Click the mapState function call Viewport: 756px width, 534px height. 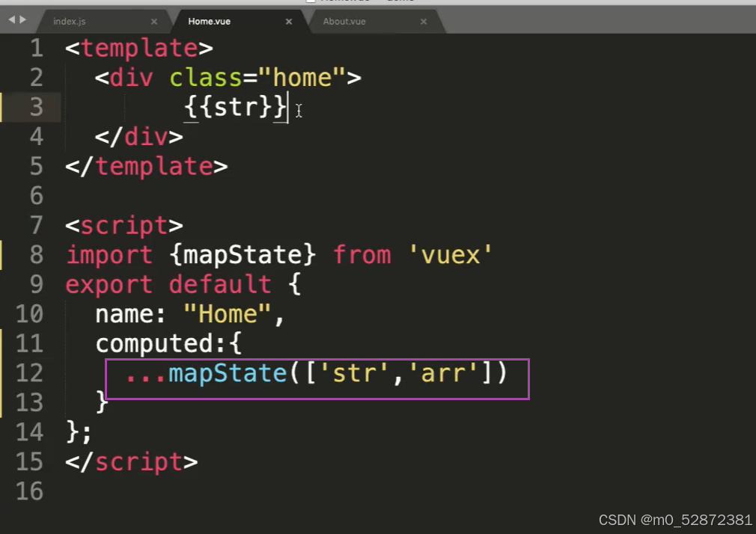click(x=228, y=373)
